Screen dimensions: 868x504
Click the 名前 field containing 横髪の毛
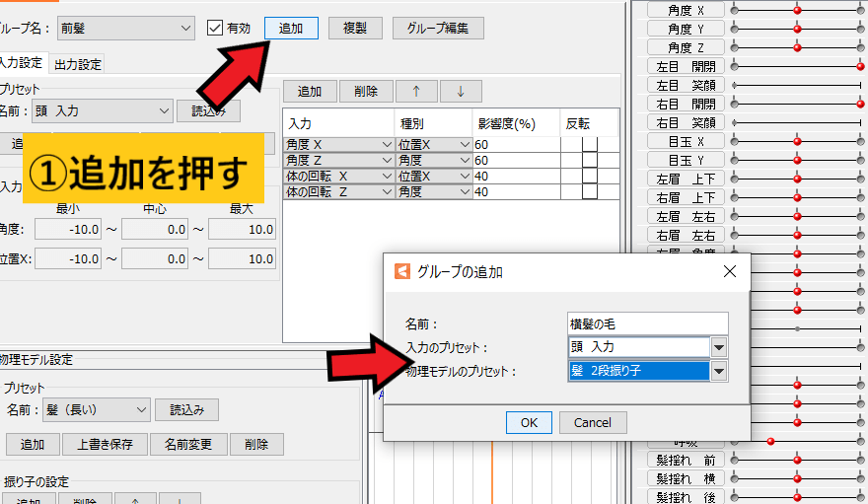(x=648, y=324)
